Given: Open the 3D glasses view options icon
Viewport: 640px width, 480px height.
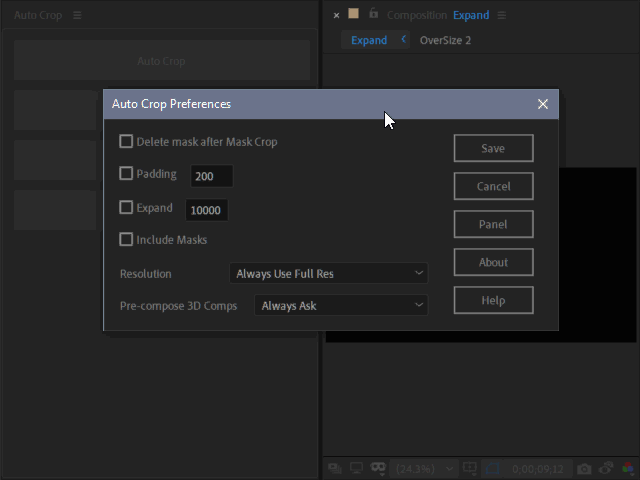Looking at the screenshot, I should coord(378,468).
